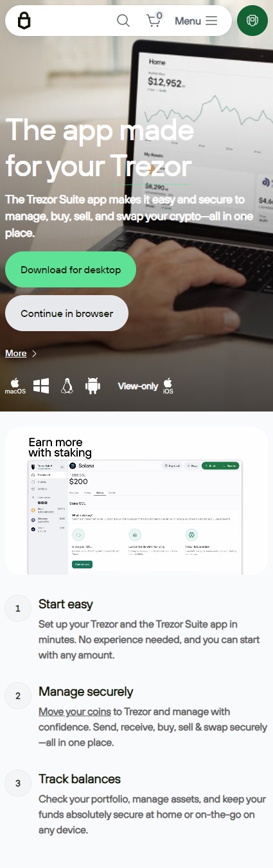273x868 pixels.
Task: Expand the chevron next to More
Action: (x=34, y=354)
